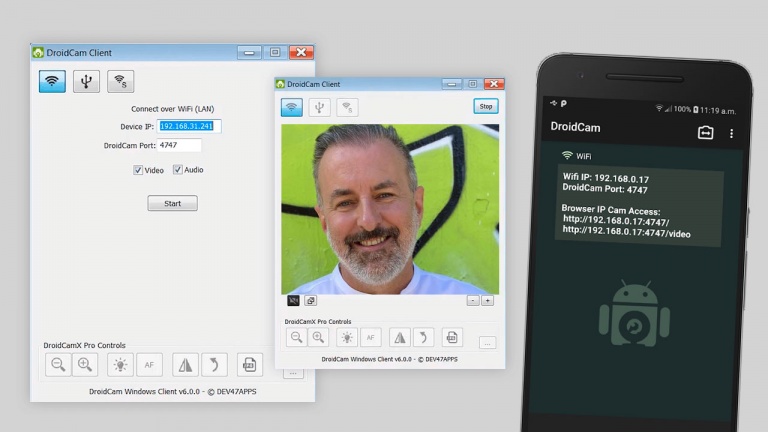
Task: Toggle LED flash light in left window
Action: point(120,364)
